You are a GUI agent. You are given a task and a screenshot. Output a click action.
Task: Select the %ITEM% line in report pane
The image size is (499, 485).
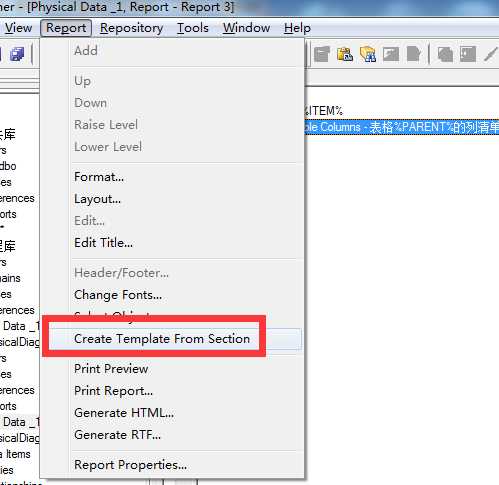[x=324, y=111]
